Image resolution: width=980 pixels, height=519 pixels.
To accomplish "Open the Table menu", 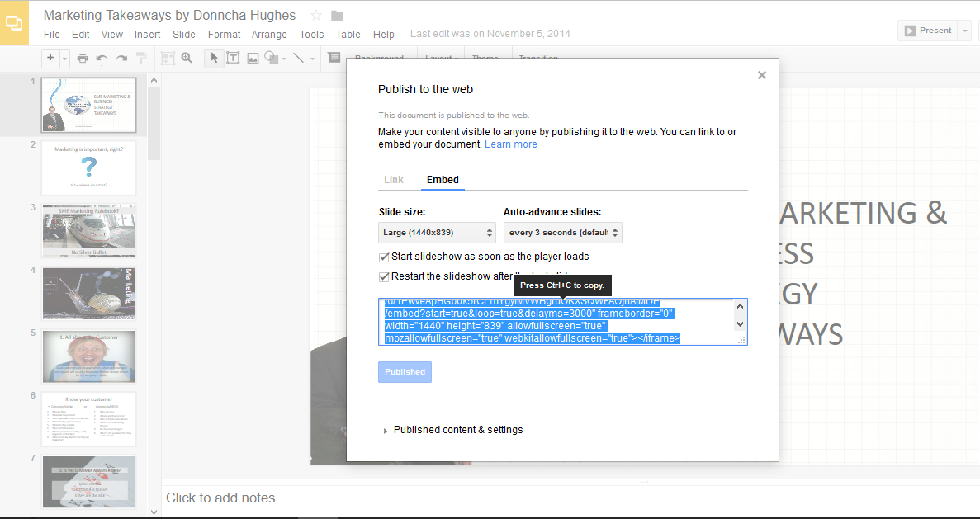I will [x=348, y=35].
